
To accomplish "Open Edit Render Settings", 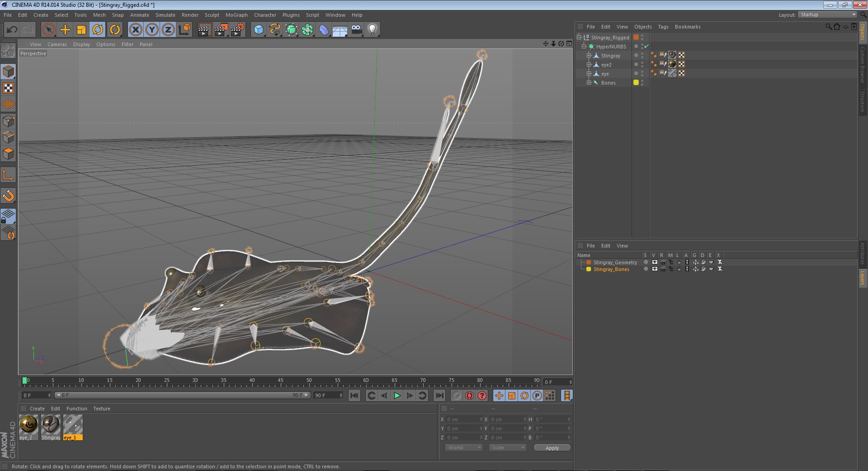I will pos(238,30).
